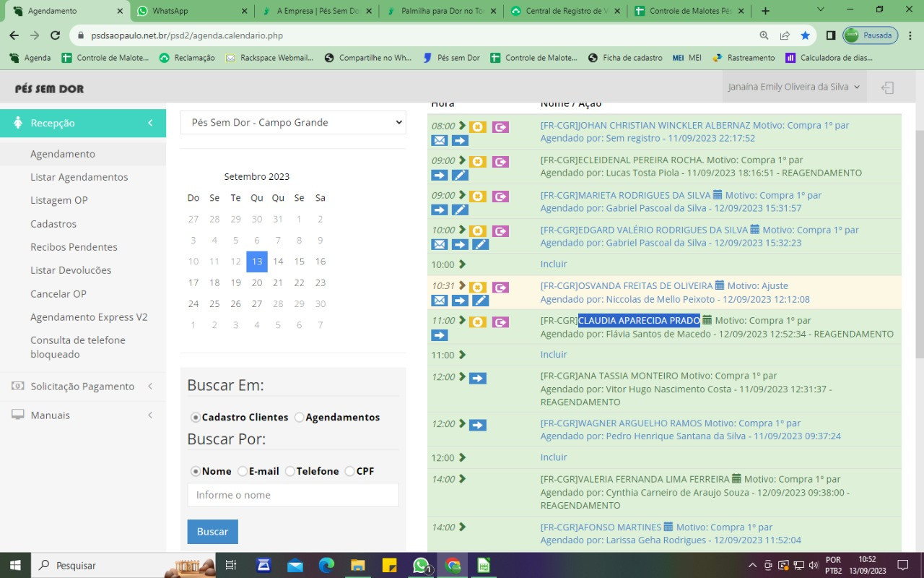This screenshot has height=578, width=924.
Task: Click pencil edit icon in Ecleidenal Pereira row
Action: (x=460, y=176)
